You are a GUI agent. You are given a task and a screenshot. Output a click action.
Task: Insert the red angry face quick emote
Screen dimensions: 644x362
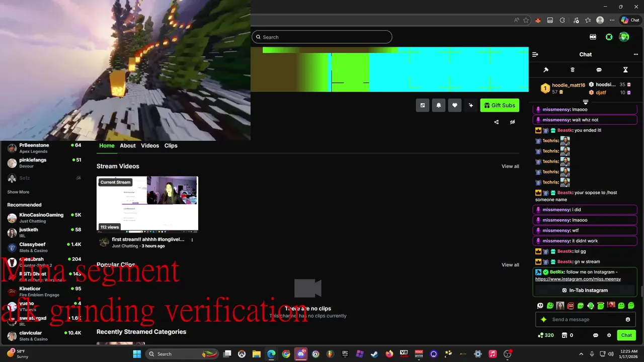tap(571, 305)
